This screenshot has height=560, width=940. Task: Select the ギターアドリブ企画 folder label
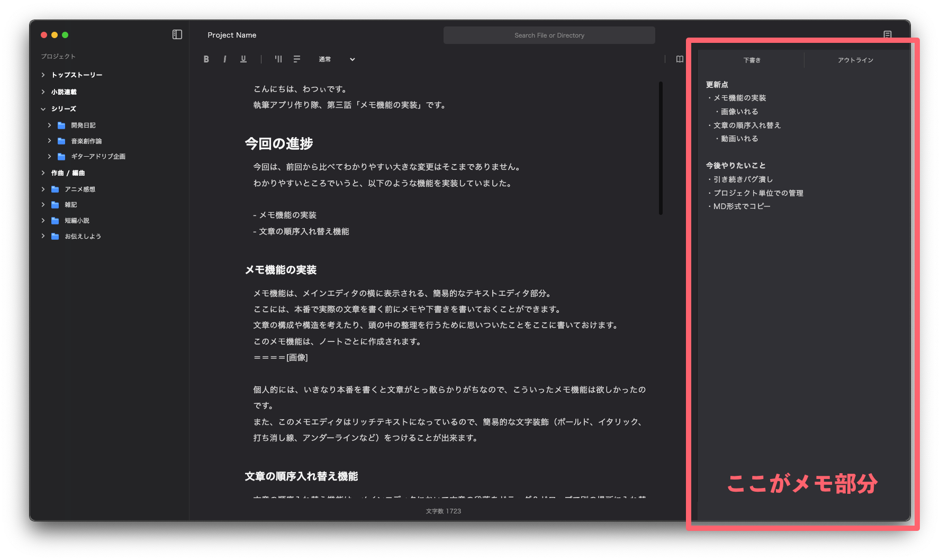[98, 157]
